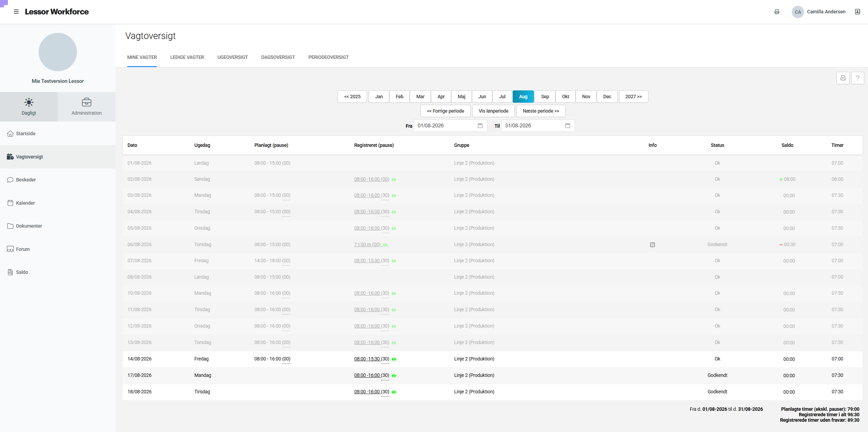Click the green arrows icon on 14/08-2026 row
The width and height of the screenshot is (868, 432).
394,359
